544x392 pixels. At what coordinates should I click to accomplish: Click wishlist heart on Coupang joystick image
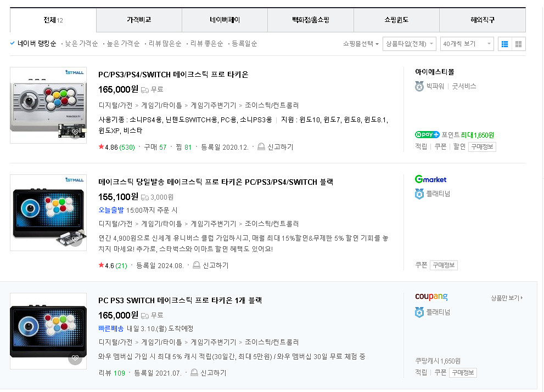pyautogui.click(x=75, y=358)
